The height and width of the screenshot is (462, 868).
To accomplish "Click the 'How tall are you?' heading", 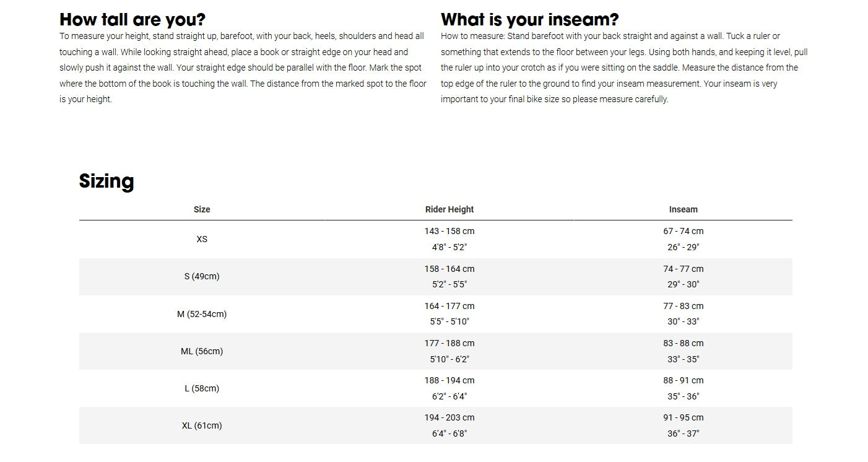I will coord(132,19).
